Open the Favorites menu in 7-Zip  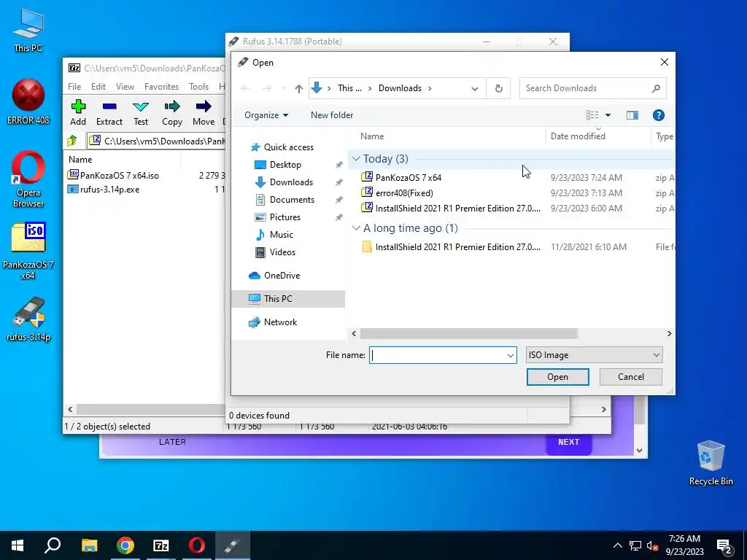pos(161,87)
